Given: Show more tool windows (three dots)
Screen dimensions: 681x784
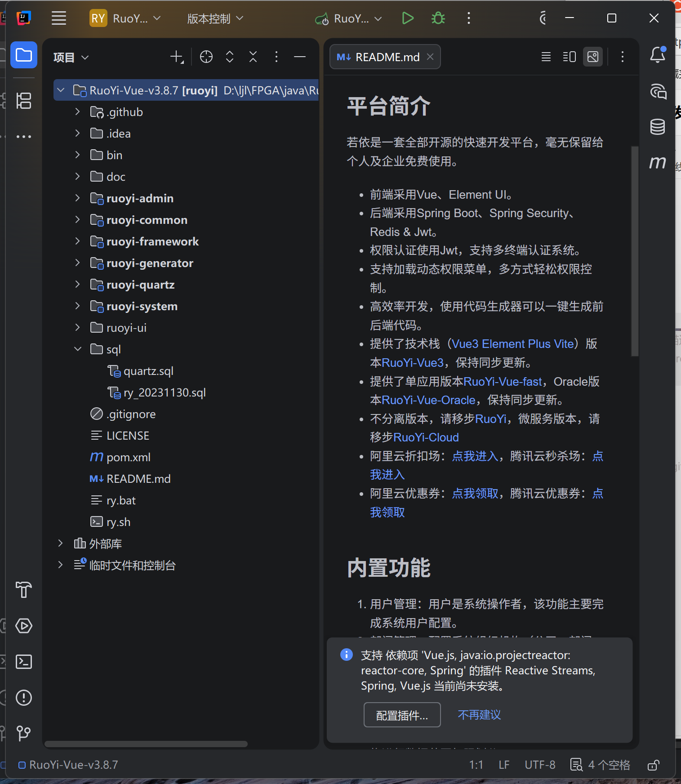Looking at the screenshot, I should click(x=24, y=136).
